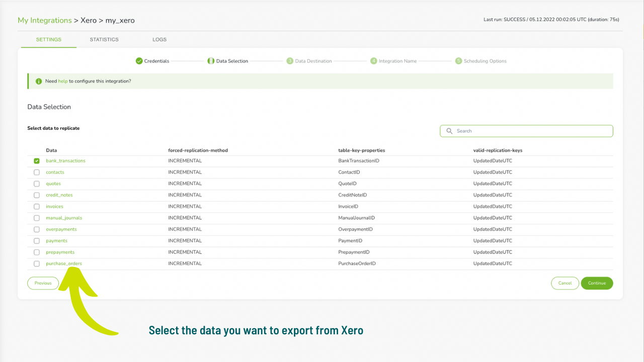Screen dimensions: 644x362
Task: Open the credit_notes data link
Action: click(59, 195)
